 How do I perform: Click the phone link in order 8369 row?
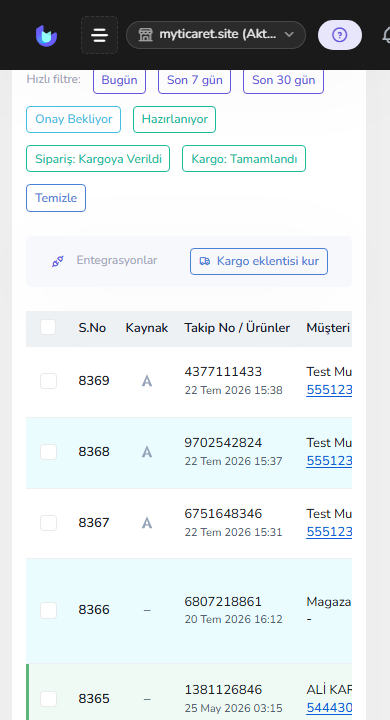(x=329, y=390)
